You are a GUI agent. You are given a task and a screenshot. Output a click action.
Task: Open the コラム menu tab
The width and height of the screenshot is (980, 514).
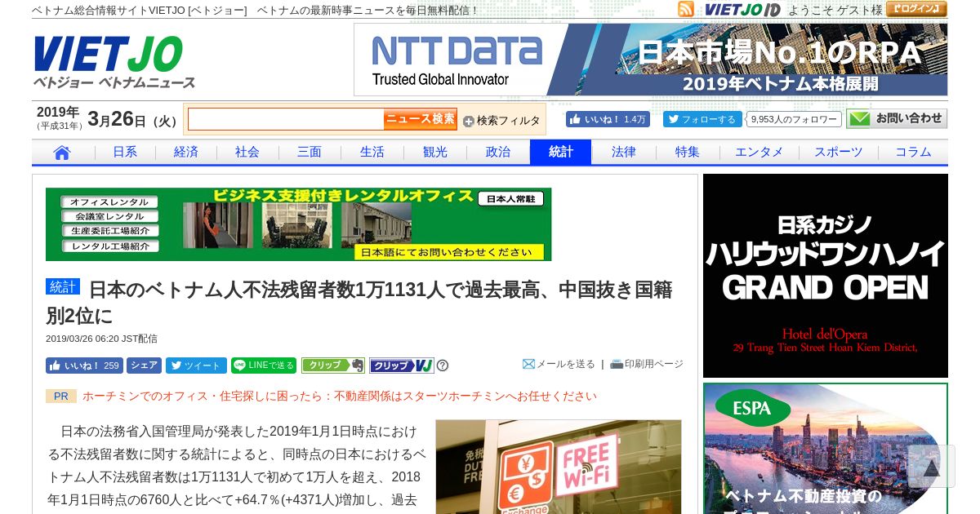[x=913, y=152]
